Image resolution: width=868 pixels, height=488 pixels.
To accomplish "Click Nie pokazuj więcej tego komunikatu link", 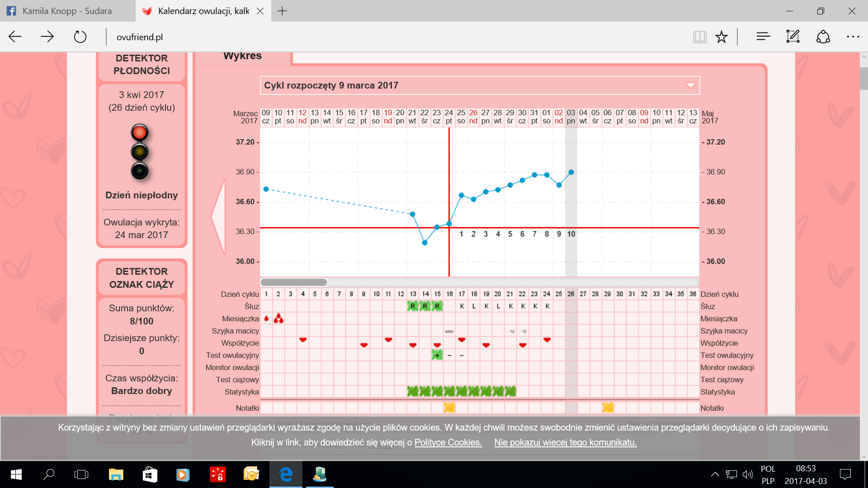I will pos(565,442).
